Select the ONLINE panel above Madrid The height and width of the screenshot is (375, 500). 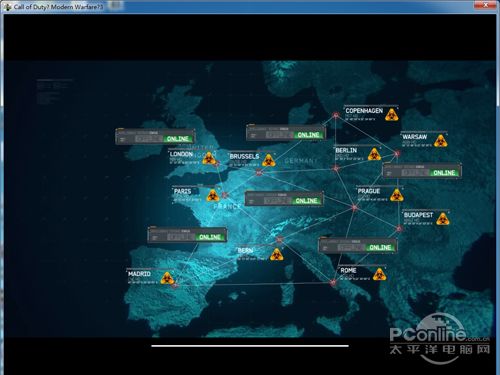pos(187,235)
